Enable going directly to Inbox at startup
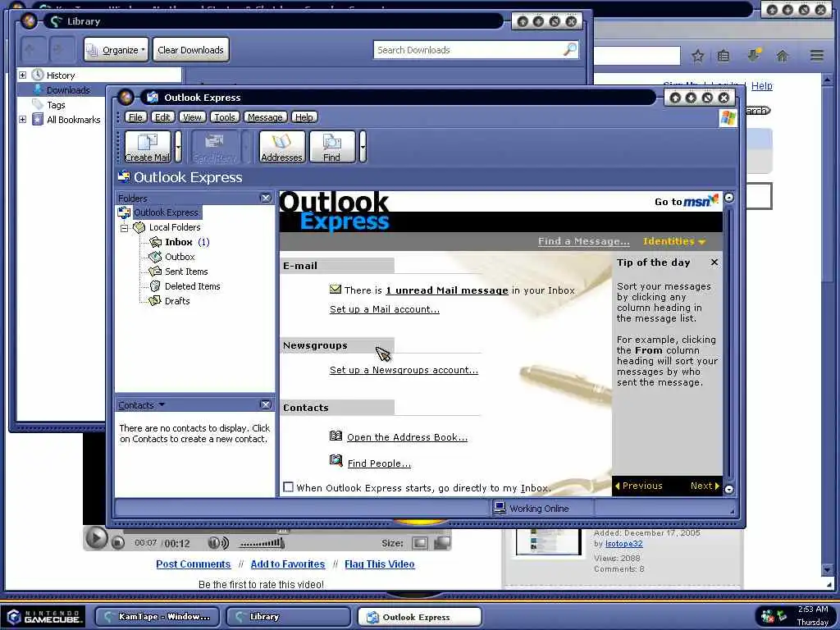Viewport: 840px width, 630px height. [x=288, y=487]
